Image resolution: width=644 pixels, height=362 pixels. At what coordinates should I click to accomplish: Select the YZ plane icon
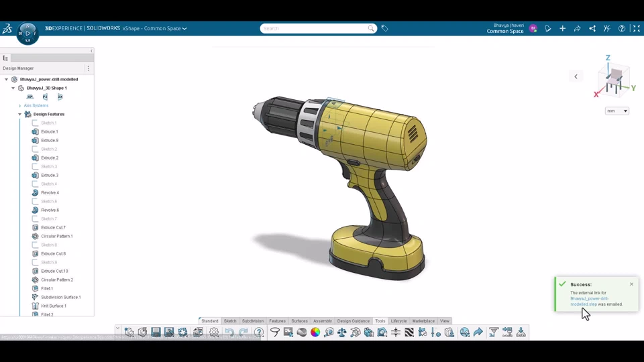[45, 97]
